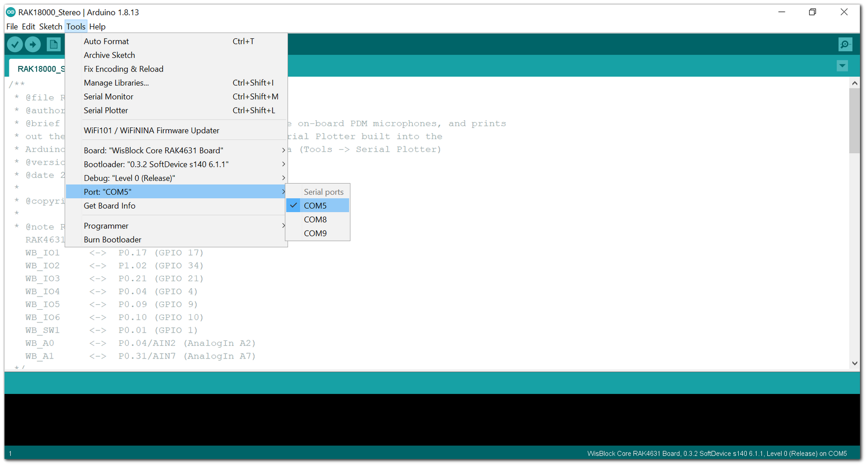
Task: Select Burn Bootloader
Action: pos(176,240)
